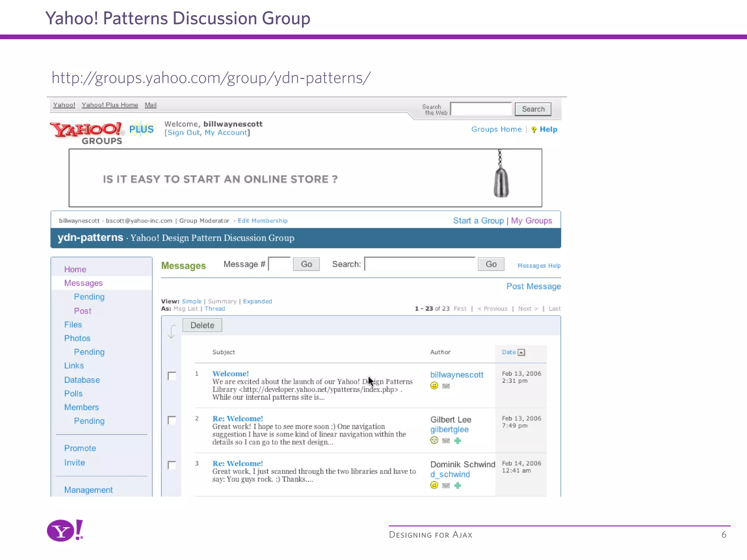Screen dimensions: 747x560
Task: Check the box for Welcome! message 1
Action: [172, 376]
